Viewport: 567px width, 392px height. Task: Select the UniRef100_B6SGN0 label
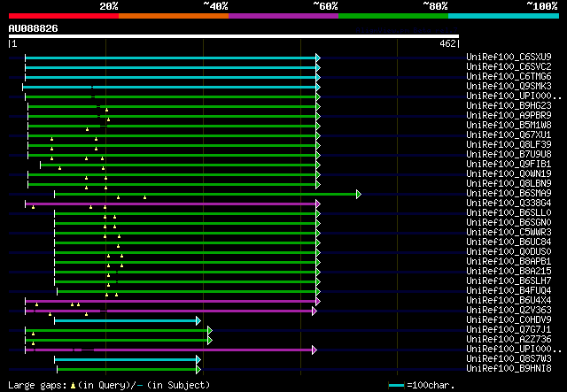click(x=509, y=223)
